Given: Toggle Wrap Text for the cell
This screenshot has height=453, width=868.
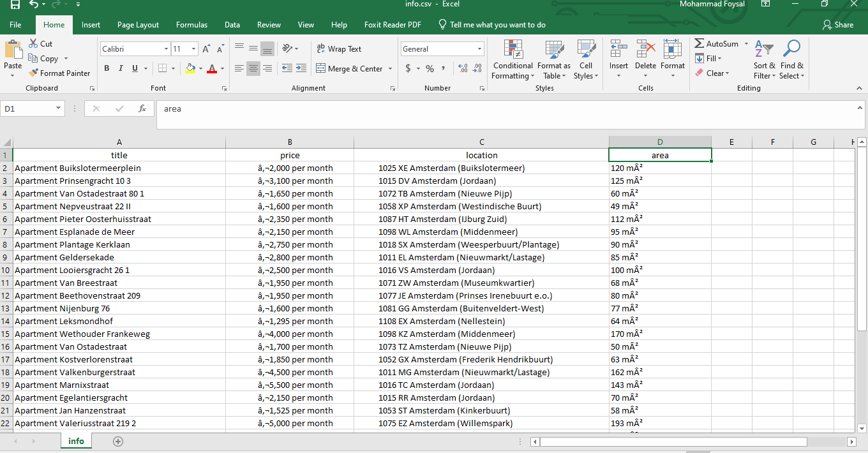Looking at the screenshot, I should [339, 49].
